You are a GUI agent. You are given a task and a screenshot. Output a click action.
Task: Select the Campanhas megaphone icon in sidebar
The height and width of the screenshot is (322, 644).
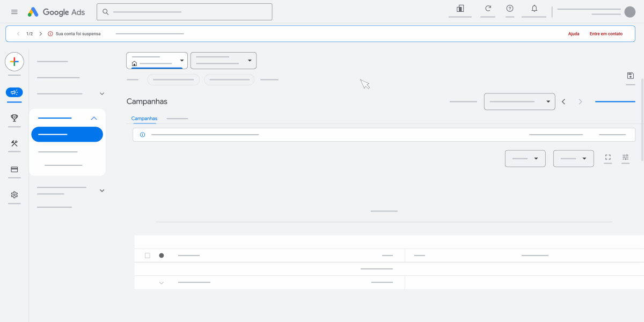point(14,92)
